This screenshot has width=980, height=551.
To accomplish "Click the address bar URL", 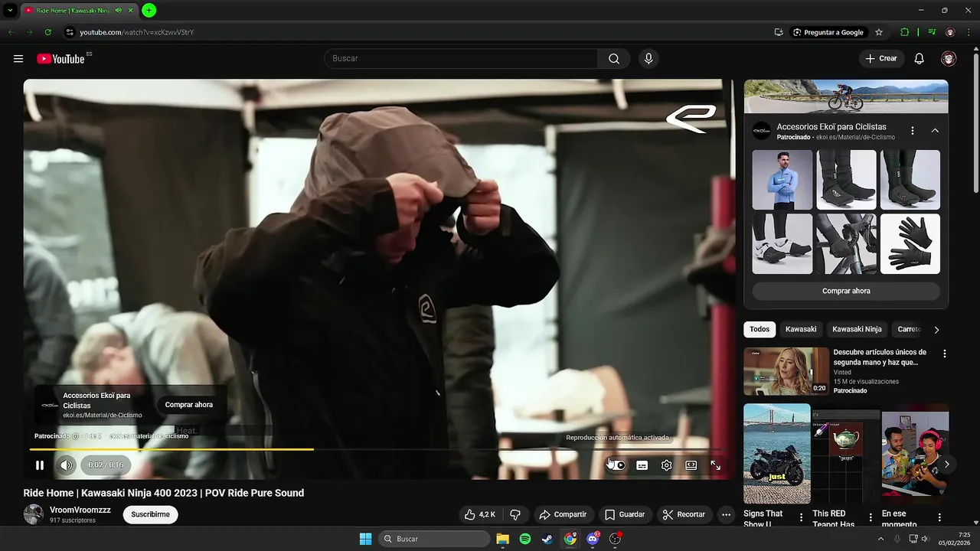I will coord(137,32).
